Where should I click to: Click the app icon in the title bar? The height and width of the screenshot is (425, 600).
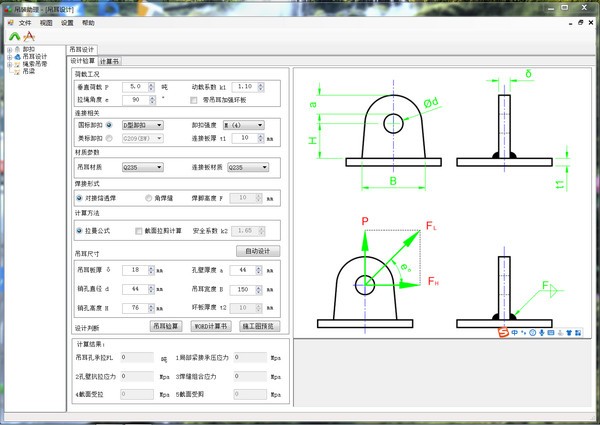point(8,7)
